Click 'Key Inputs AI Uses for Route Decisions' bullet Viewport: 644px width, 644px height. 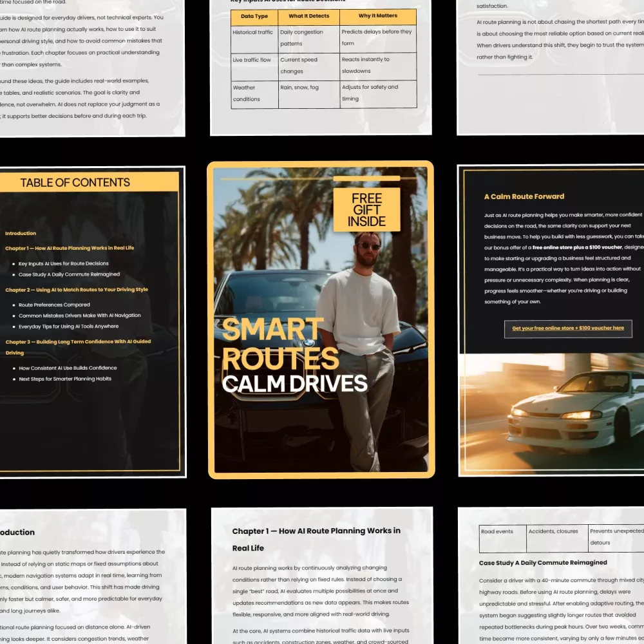(x=63, y=263)
